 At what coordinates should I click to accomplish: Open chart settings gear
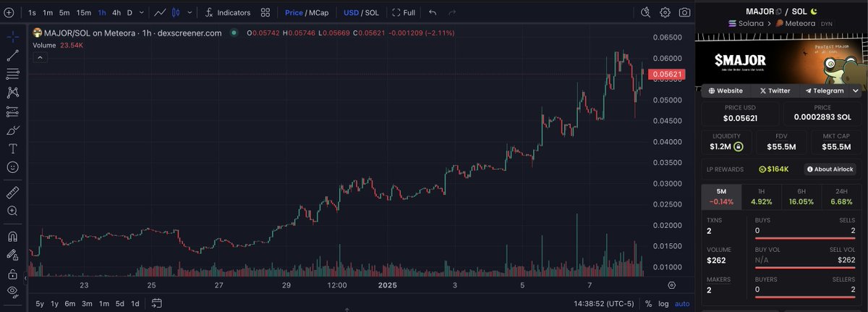pyautogui.click(x=665, y=12)
